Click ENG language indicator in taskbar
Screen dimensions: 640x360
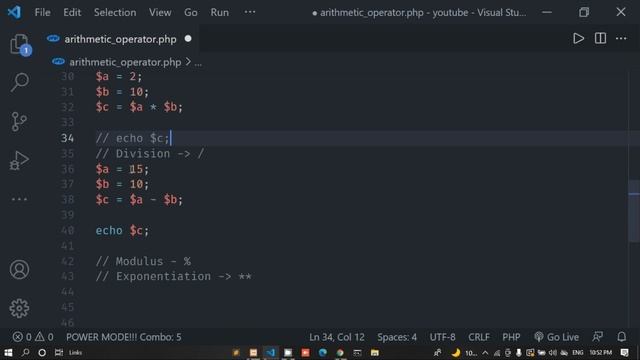tap(577, 353)
